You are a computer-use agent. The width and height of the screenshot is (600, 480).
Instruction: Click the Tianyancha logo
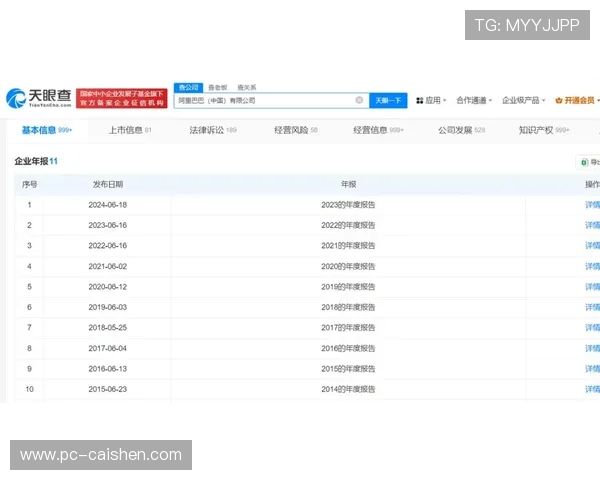39,98
